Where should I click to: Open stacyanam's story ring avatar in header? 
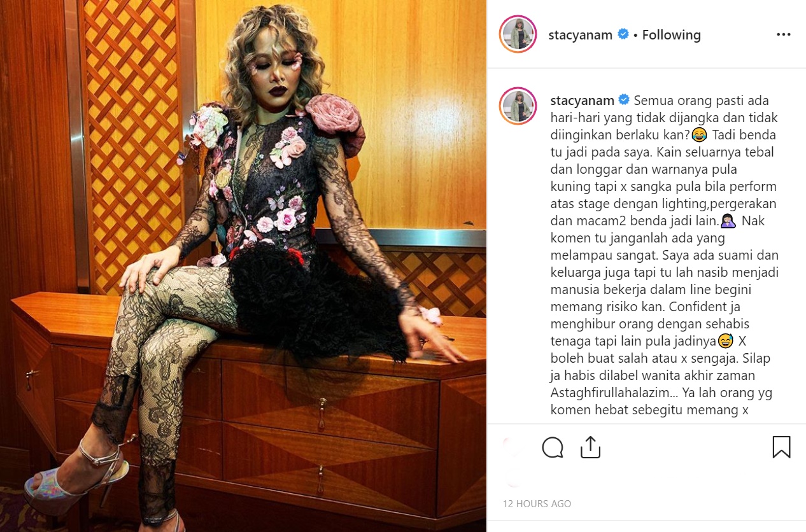(518, 34)
